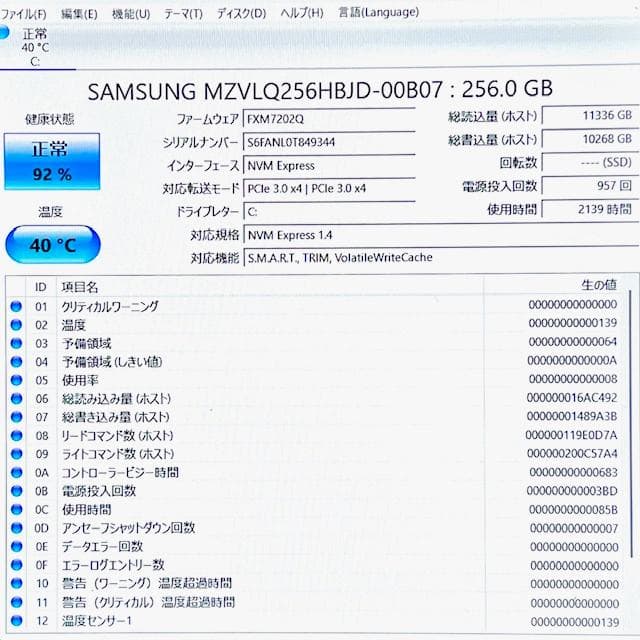
Task: Open the テーマ(T) menu
Action: point(183,14)
